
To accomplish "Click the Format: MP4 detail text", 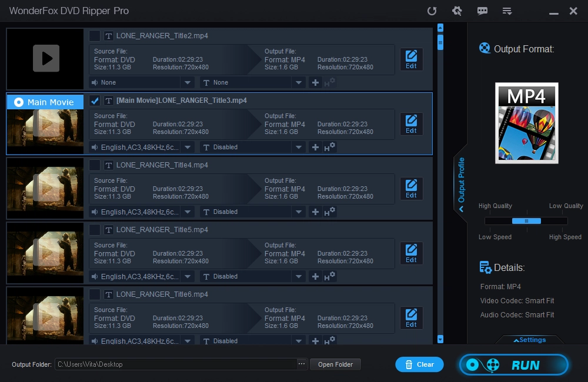I will click(x=500, y=286).
